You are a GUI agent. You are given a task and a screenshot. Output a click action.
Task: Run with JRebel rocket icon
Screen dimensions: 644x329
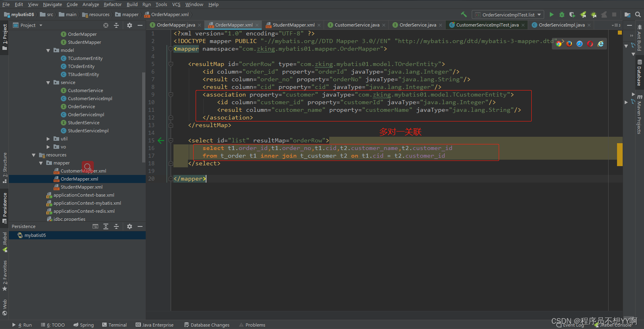pos(583,14)
